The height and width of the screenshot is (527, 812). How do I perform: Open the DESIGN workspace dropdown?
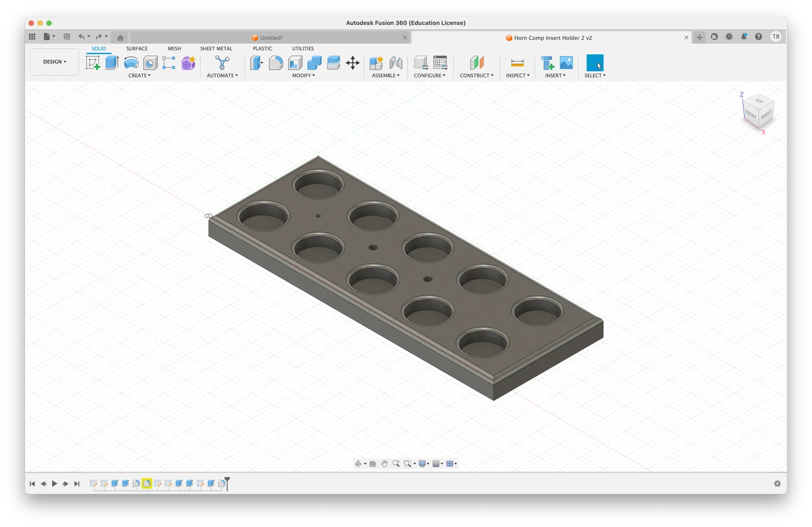click(x=54, y=62)
